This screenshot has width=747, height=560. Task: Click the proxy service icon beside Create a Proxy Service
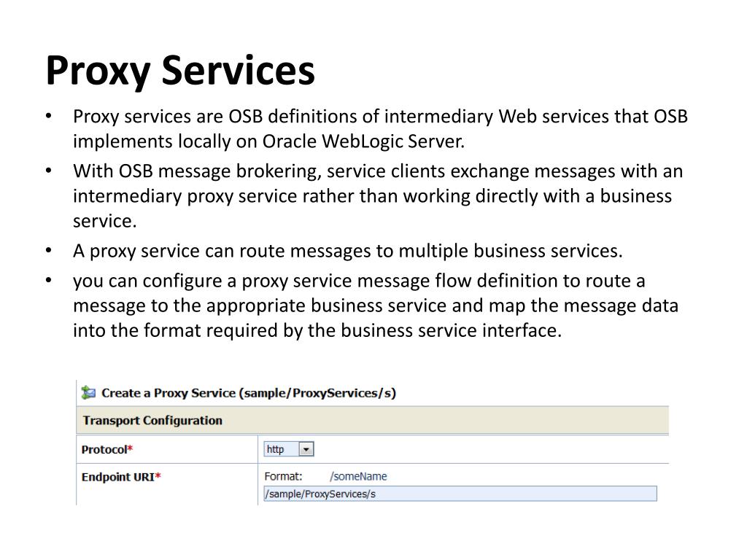[x=88, y=393]
